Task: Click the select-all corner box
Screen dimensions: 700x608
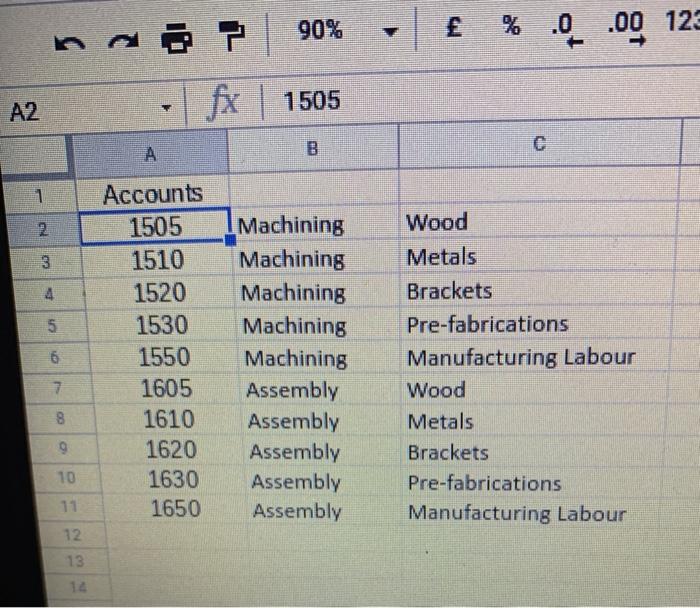Action: click(36, 156)
